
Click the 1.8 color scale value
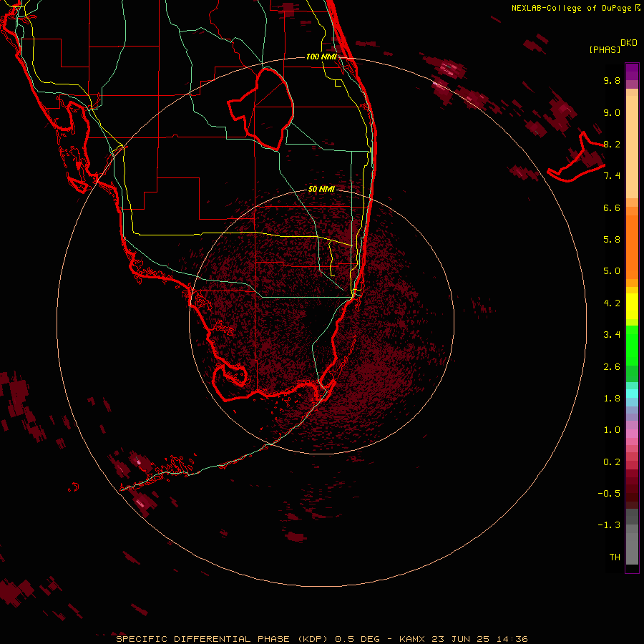[612, 399]
